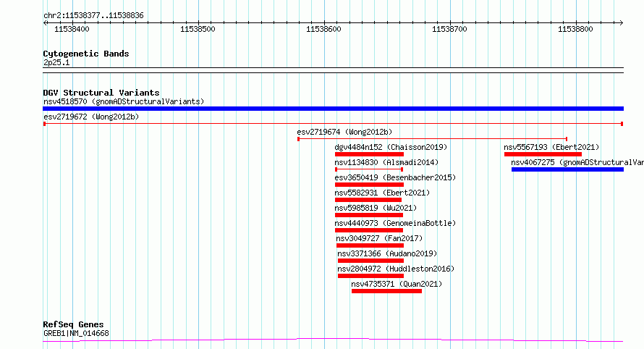Click ruler position 11538400

tap(72, 29)
